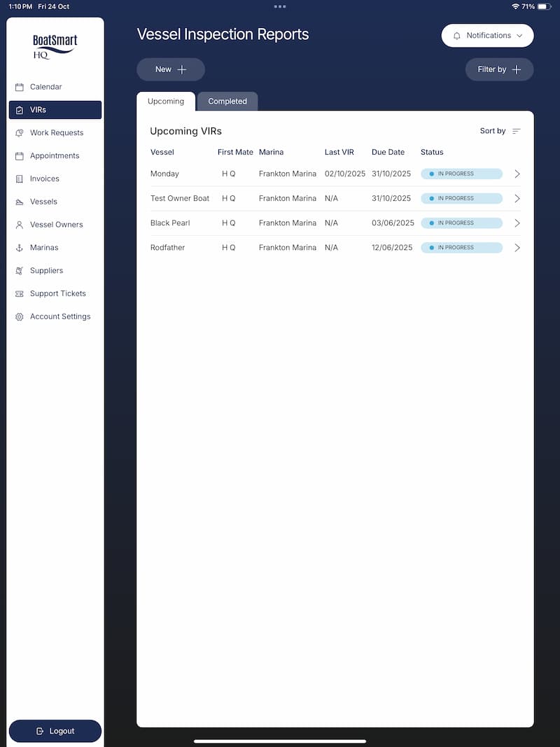Expand the Monday vessel row chevron
Image resolution: width=560 pixels, height=747 pixels.
click(x=517, y=174)
